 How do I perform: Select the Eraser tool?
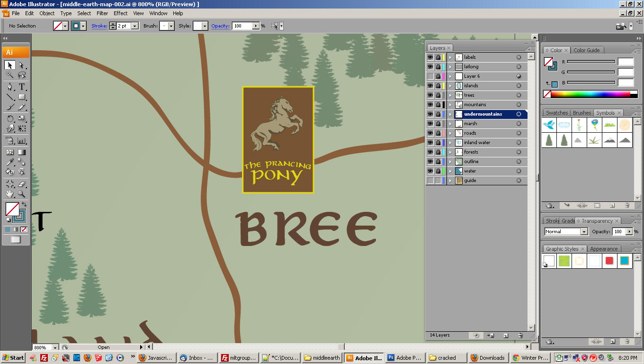21,184
